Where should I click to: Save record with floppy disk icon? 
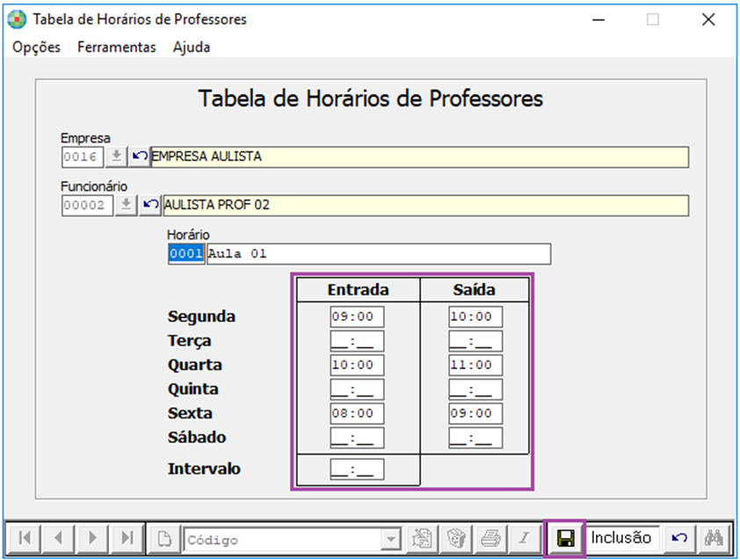565,538
